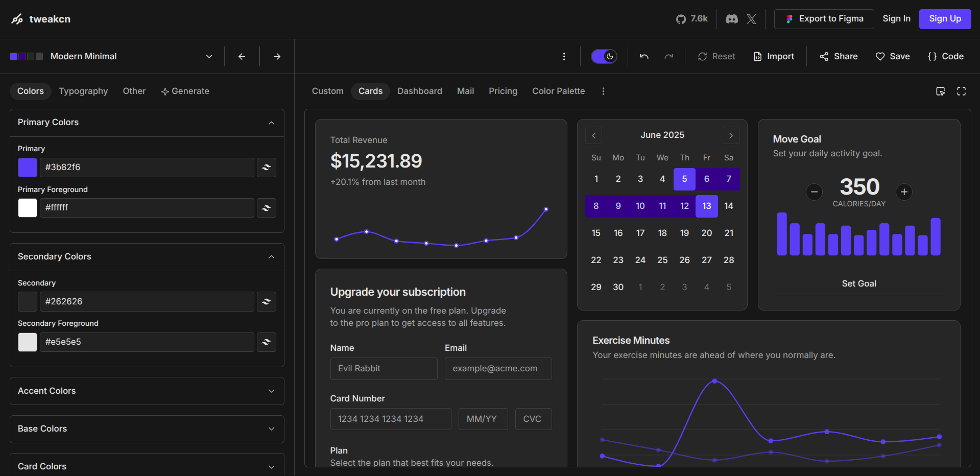Increase calories with the plus button
Image resolution: width=980 pixels, height=476 pixels.
click(x=904, y=192)
